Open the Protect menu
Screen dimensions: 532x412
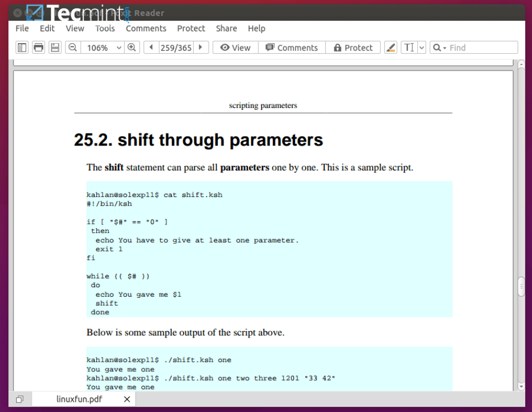(191, 29)
